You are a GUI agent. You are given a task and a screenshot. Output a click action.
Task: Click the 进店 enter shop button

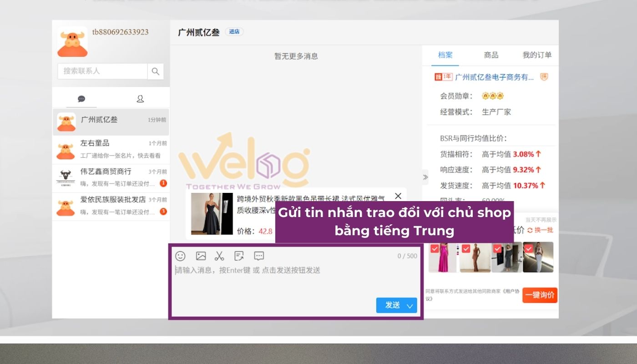[x=234, y=32]
